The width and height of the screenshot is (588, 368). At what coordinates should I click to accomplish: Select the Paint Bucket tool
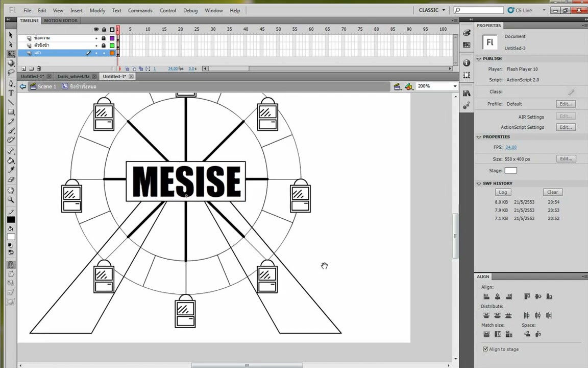11,160
